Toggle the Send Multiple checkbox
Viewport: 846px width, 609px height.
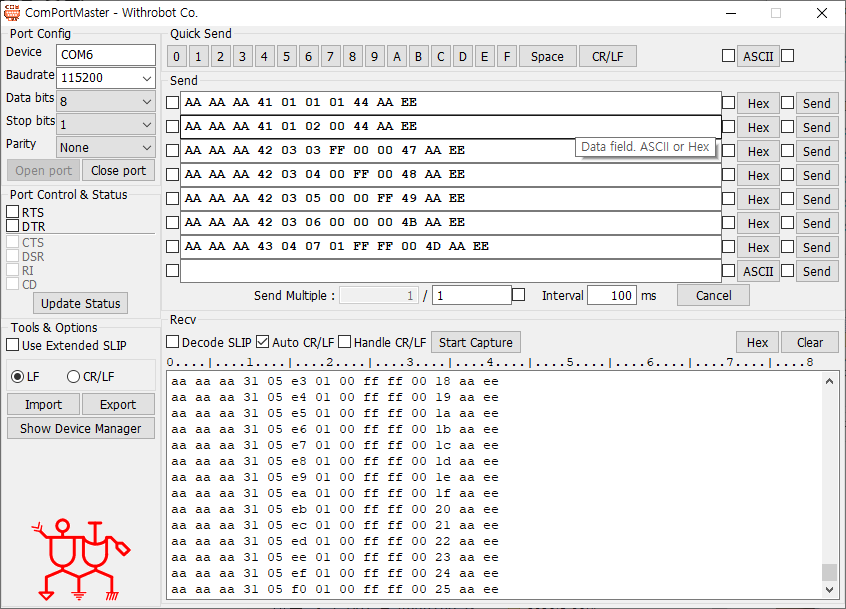click(x=518, y=295)
